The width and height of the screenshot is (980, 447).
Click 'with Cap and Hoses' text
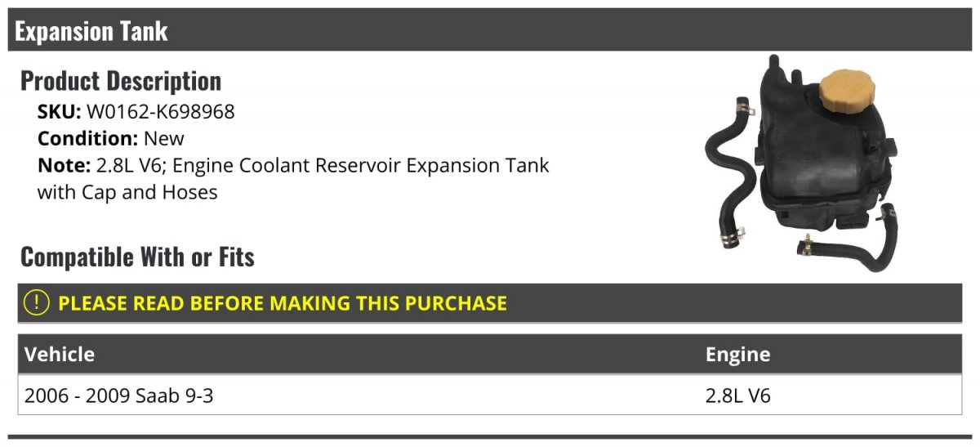pyautogui.click(x=127, y=193)
